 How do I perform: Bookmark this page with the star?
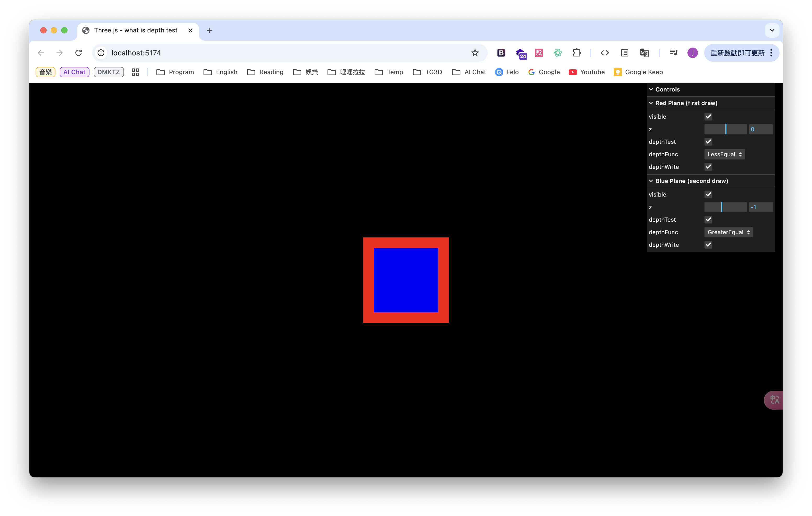pyautogui.click(x=475, y=53)
